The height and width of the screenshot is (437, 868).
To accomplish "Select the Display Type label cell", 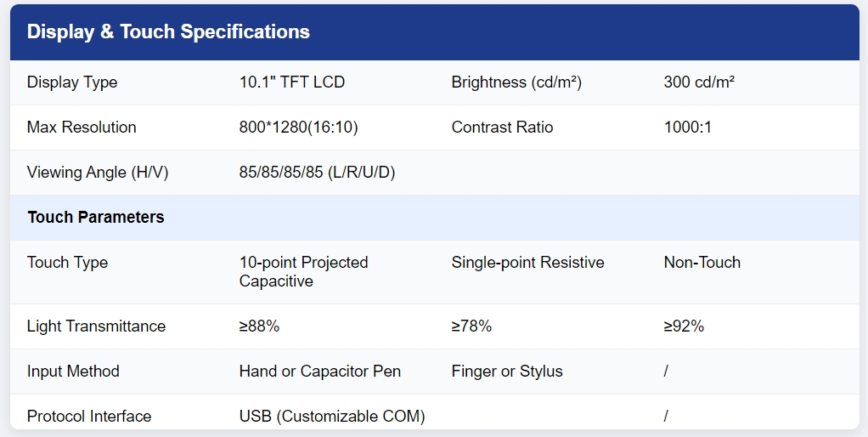I will [x=72, y=82].
